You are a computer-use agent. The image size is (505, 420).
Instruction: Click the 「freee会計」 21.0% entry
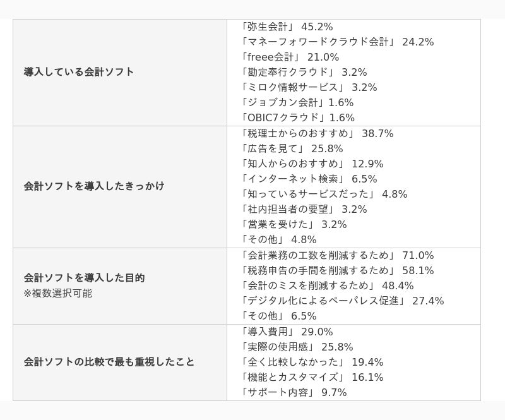coord(290,57)
